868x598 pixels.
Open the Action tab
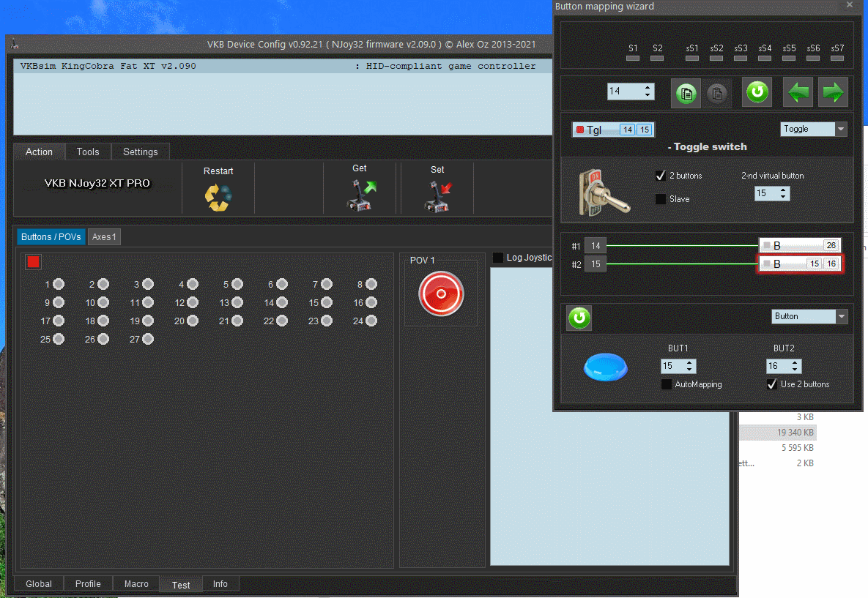[x=39, y=152]
